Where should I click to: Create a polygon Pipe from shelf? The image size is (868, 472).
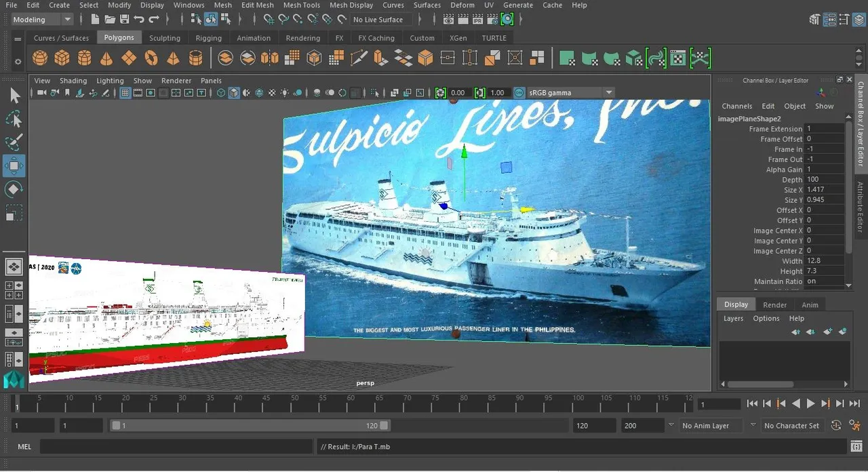pos(195,58)
